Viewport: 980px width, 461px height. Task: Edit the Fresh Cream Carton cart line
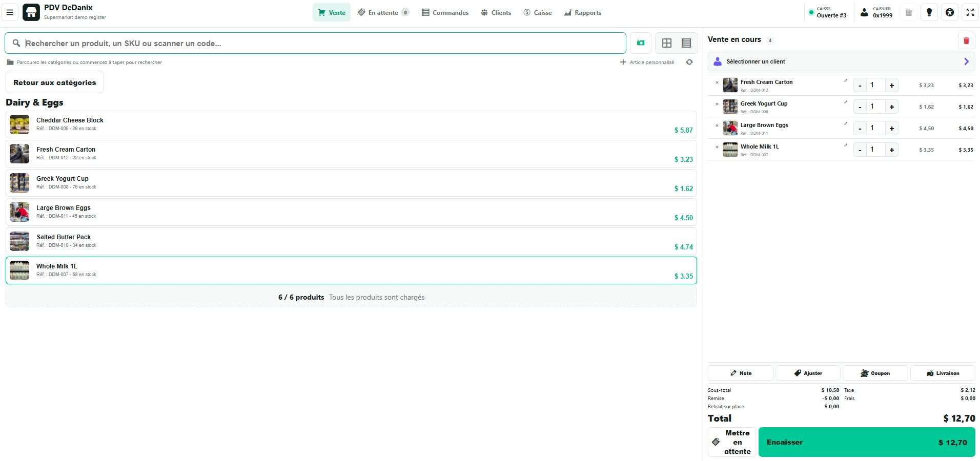[846, 80]
